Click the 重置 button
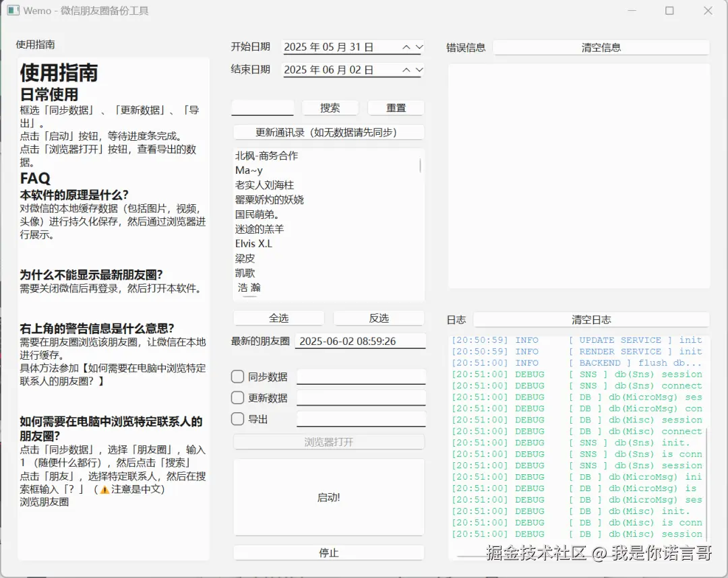The height and width of the screenshot is (578, 728). (x=396, y=108)
